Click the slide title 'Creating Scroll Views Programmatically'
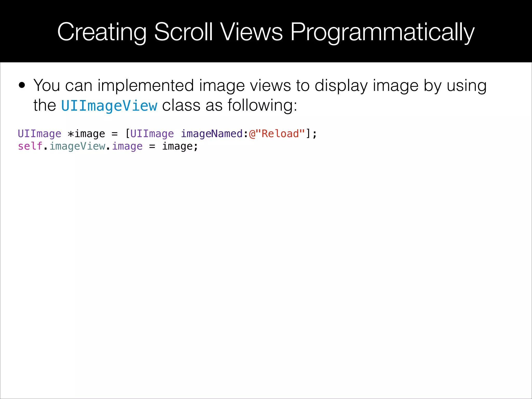The width and height of the screenshot is (532, 399). [266, 32]
